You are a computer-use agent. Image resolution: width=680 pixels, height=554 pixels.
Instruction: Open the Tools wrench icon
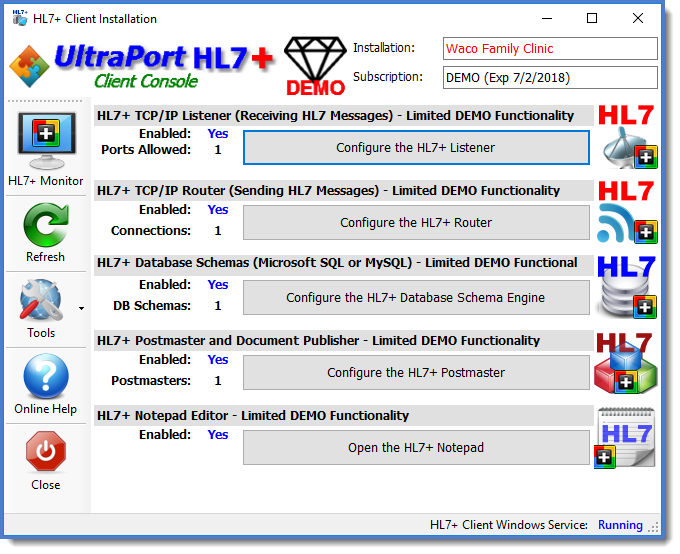pos(41,300)
